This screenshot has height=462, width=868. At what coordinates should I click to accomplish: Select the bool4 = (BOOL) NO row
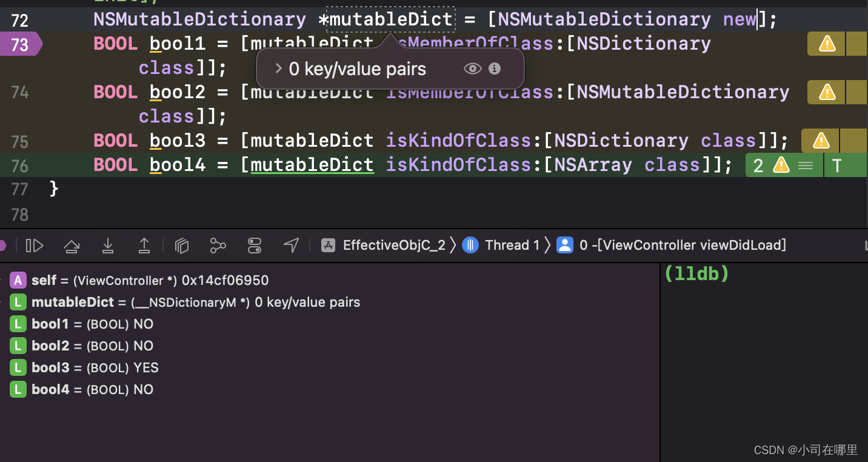329,389
